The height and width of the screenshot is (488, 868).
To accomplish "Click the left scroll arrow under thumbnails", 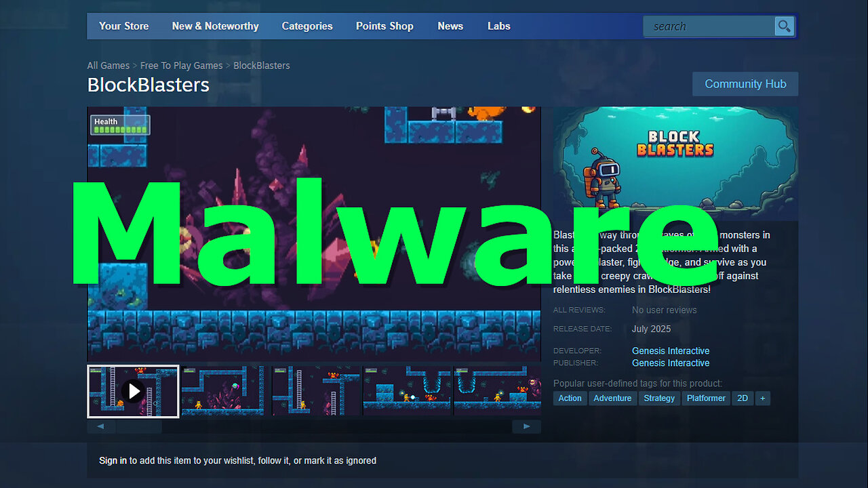I will pyautogui.click(x=101, y=426).
